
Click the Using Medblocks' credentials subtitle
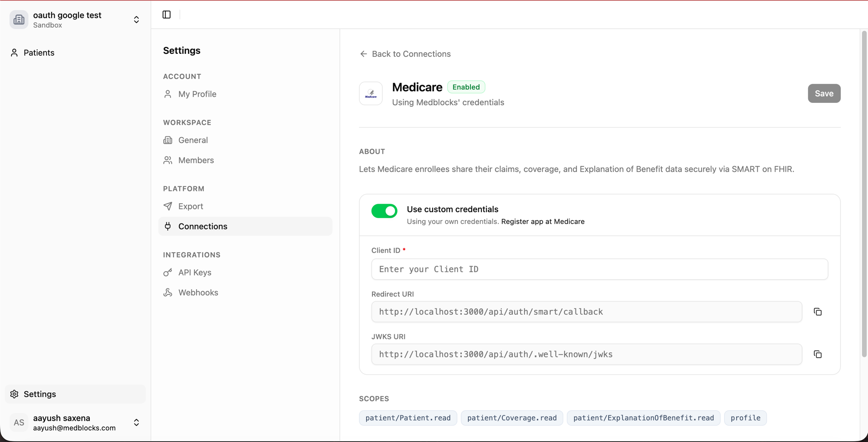click(448, 102)
